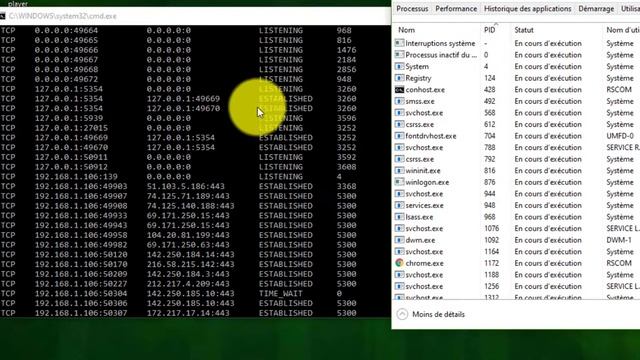This screenshot has width=640, height=360.
Task: Sort processes by the PID column header
Action: pyautogui.click(x=489, y=30)
